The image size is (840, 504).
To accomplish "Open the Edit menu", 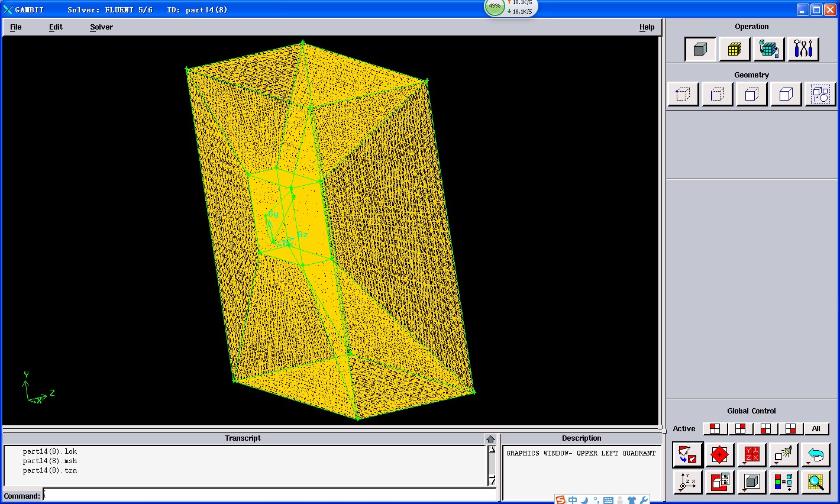I will pos(56,27).
